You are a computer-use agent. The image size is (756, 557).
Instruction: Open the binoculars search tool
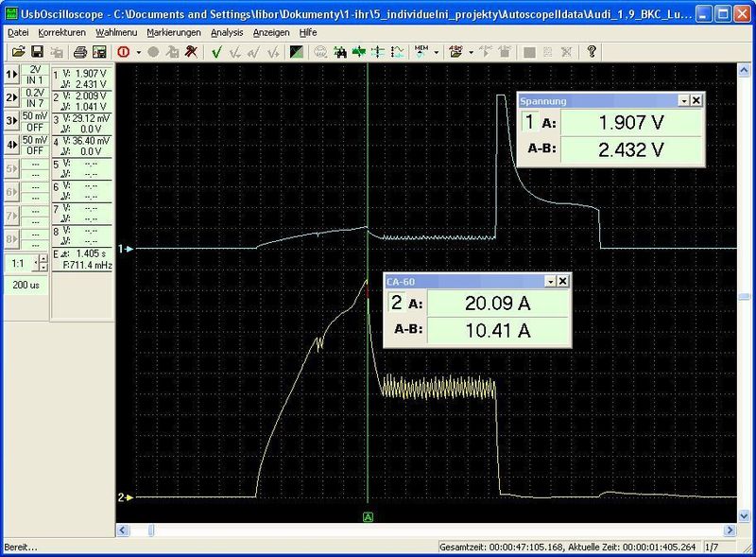[340, 52]
